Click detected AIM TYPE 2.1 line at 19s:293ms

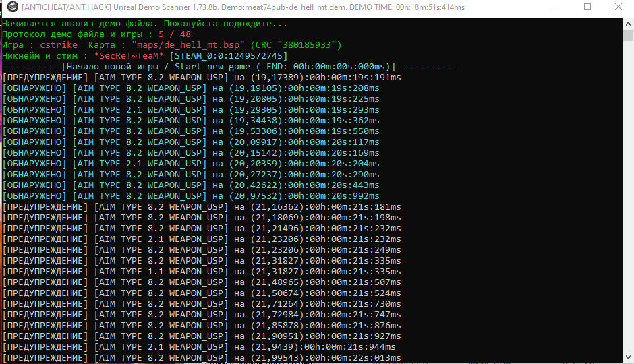pyautogui.click(x=191, y=110)
